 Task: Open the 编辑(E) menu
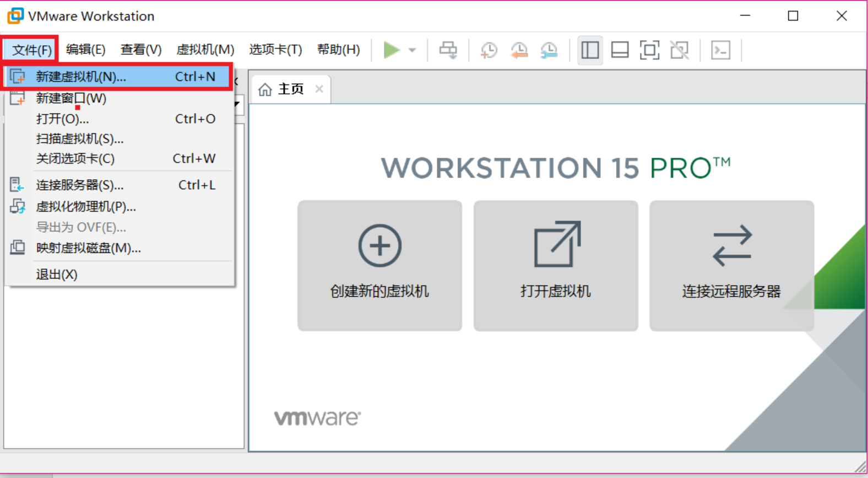(85, 50)
